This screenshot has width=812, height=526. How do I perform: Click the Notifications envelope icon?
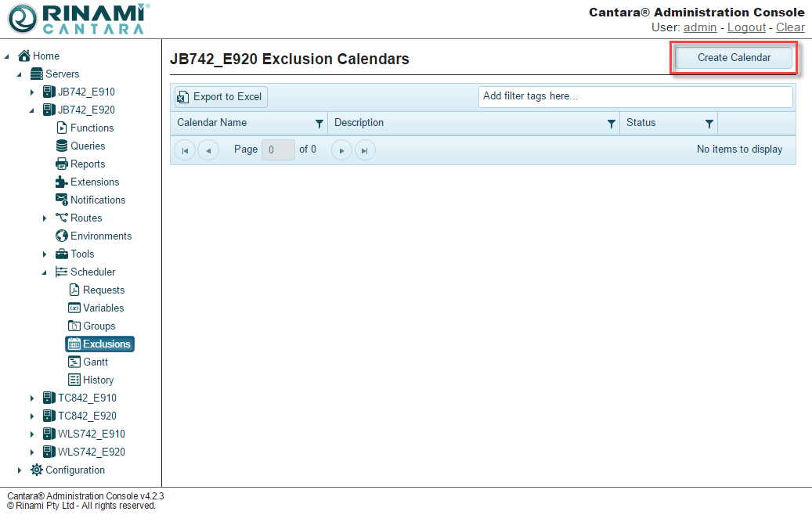(x=62, y=200)
